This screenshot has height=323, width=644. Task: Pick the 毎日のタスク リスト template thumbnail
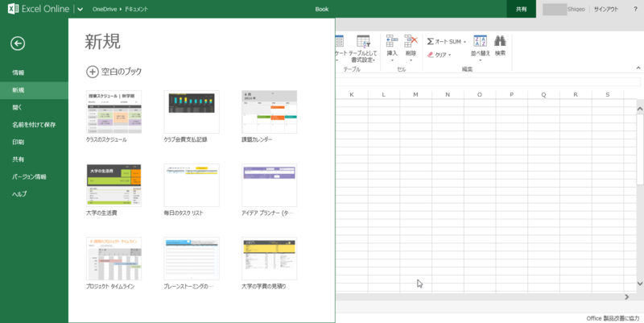coord(192,185)
